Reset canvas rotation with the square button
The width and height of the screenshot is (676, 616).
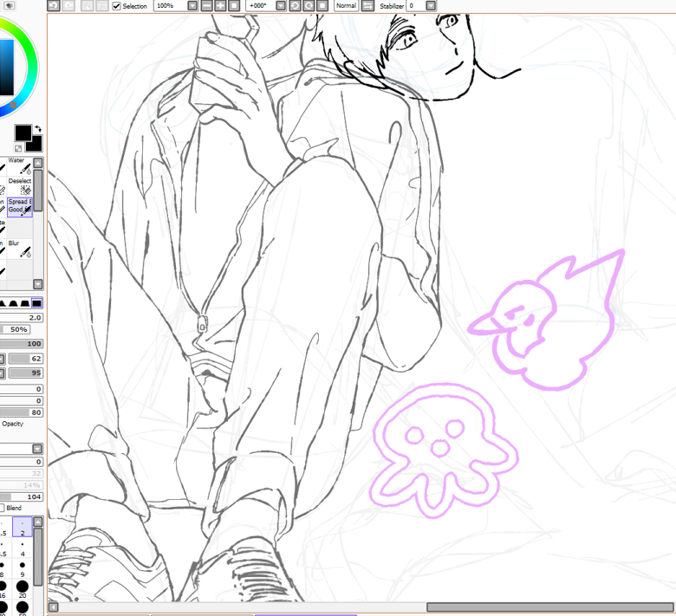point(322,5)
